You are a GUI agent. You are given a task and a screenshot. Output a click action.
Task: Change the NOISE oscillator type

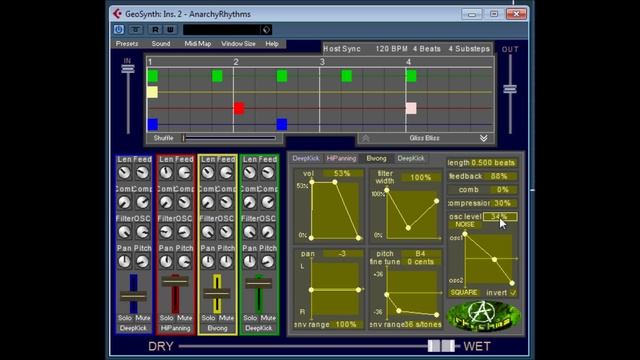[465, 225]
